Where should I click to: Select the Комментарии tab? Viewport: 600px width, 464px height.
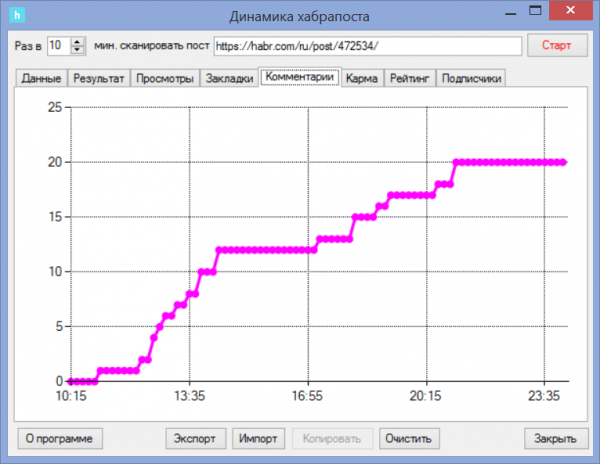point(300,78)
